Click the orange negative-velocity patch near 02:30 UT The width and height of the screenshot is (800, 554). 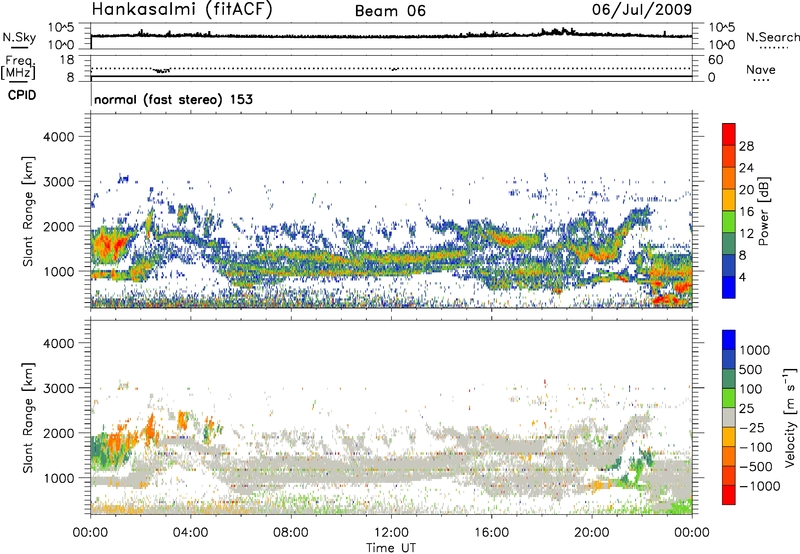click(150, 427)
